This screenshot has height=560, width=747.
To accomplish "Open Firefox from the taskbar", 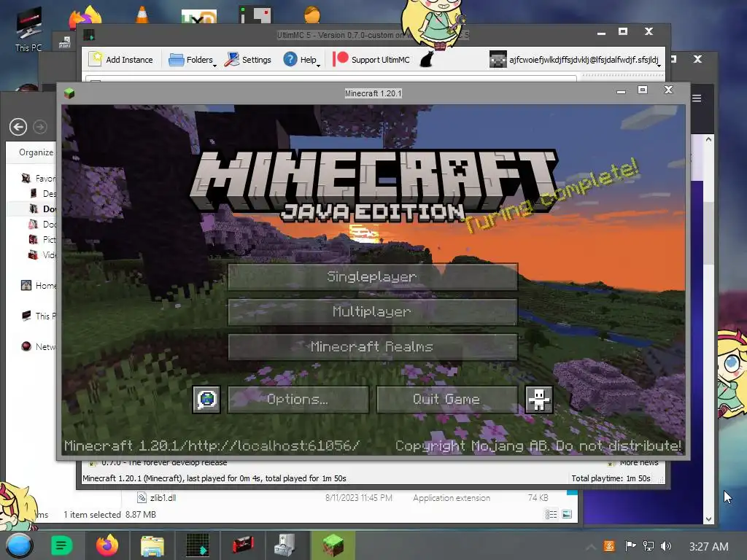I will click(x=107, y=545).
